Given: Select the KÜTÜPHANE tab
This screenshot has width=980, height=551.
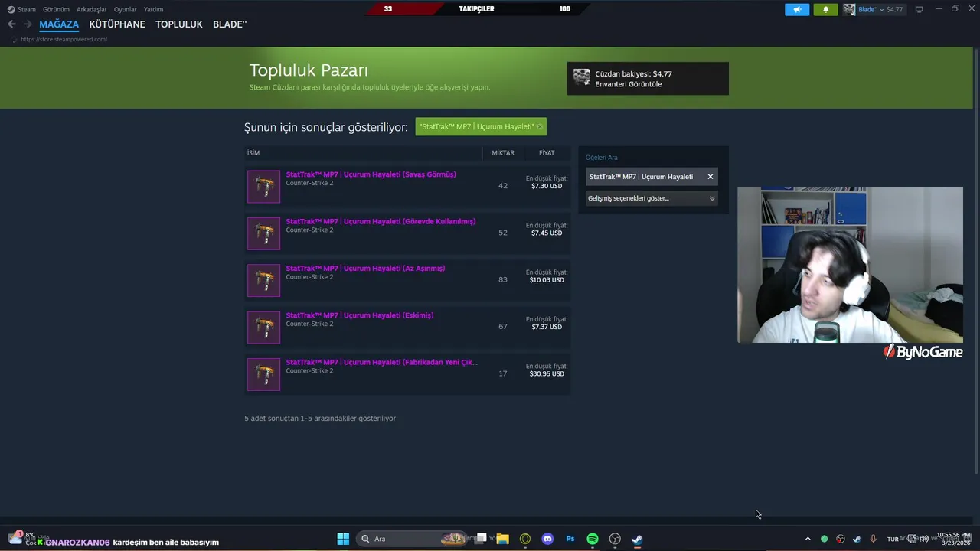Looking at the screenshot, I should 117,24.
